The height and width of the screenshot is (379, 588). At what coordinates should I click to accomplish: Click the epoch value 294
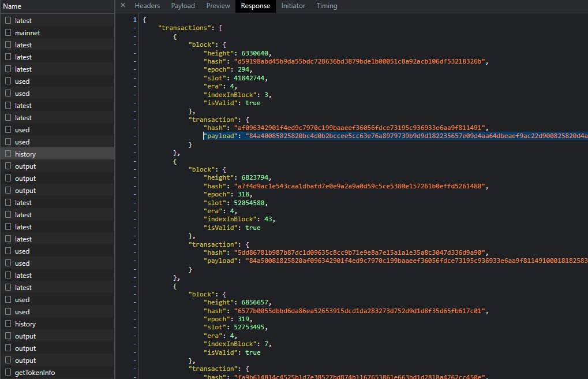[244, 69]
